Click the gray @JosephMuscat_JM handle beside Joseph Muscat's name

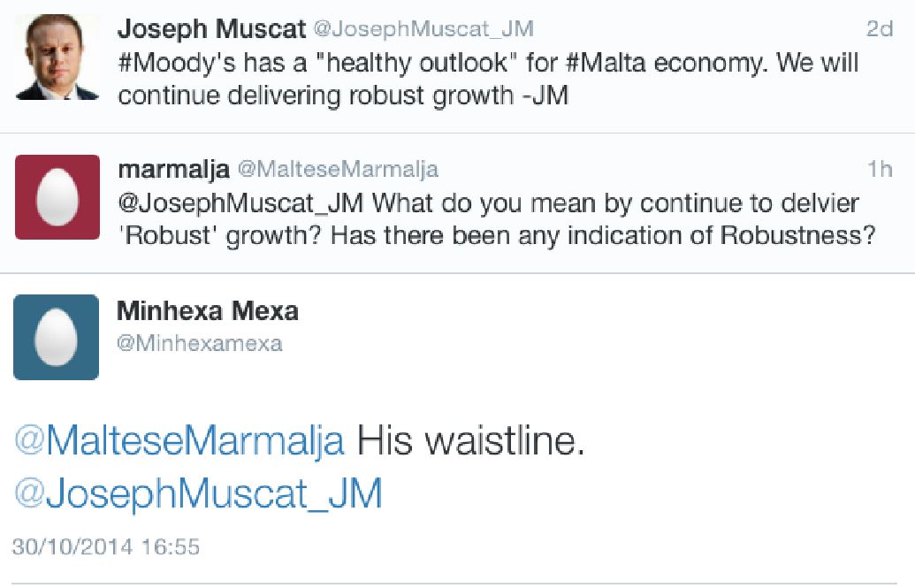click(x=423, y=29)
